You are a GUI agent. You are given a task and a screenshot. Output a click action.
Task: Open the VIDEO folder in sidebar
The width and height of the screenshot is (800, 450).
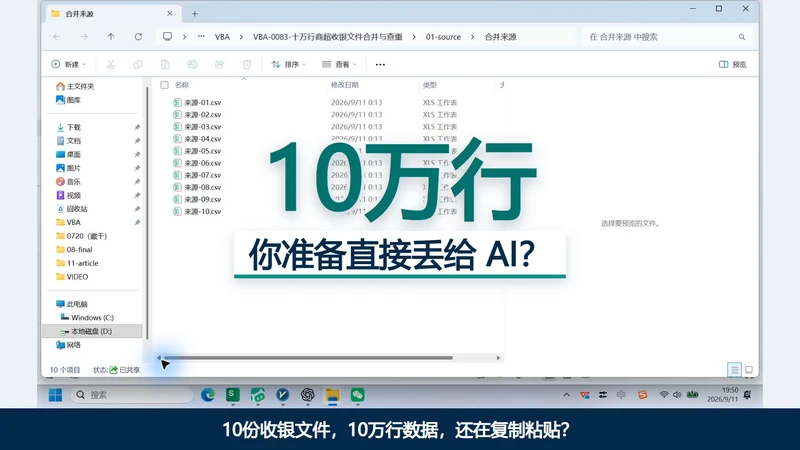pyautogui.click(x=72, y=277)
